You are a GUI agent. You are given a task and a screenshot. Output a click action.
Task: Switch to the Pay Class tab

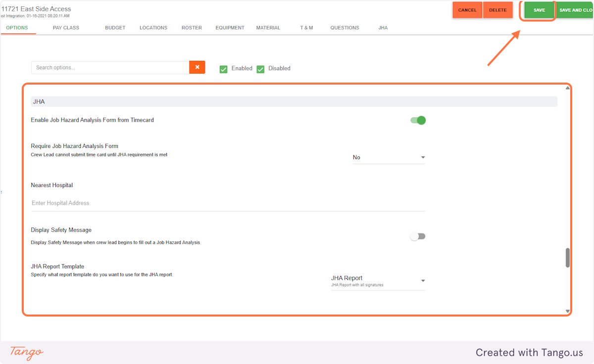click(x=66, y=28)
